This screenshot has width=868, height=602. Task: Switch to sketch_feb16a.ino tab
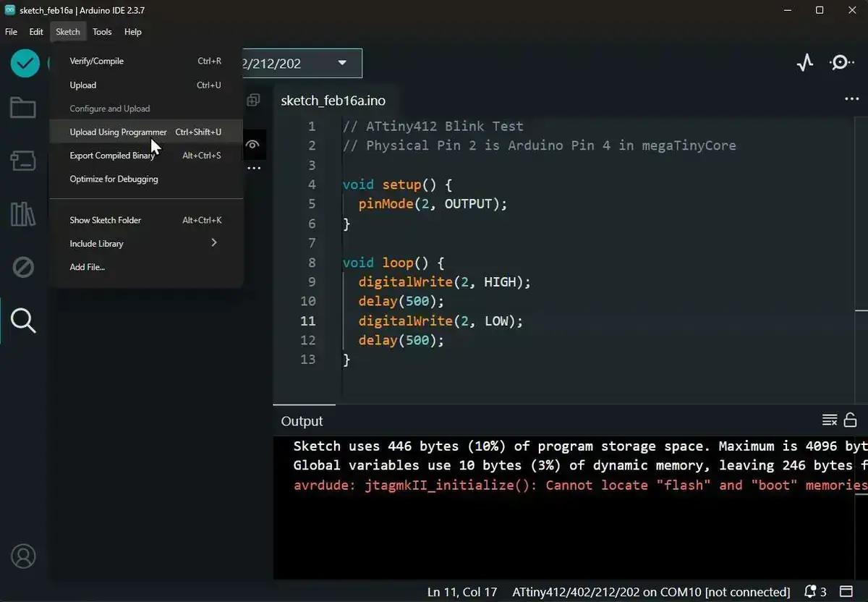tap(333, 101)
